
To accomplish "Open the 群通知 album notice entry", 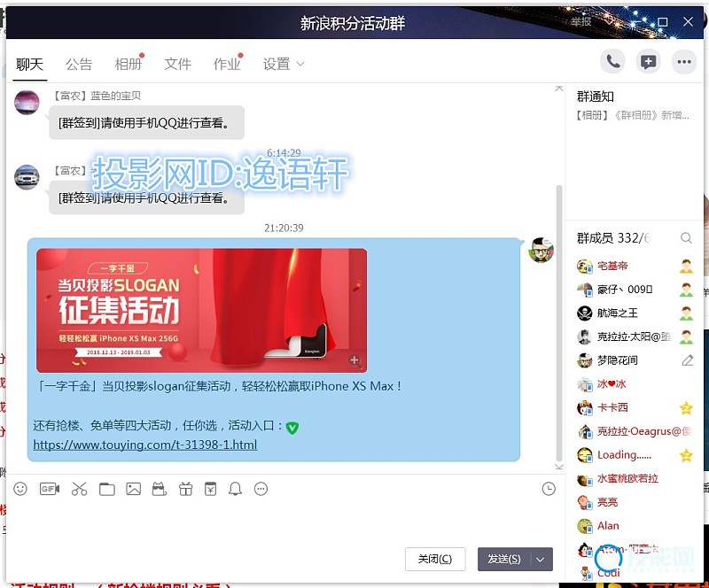I will tap(633, 115).
